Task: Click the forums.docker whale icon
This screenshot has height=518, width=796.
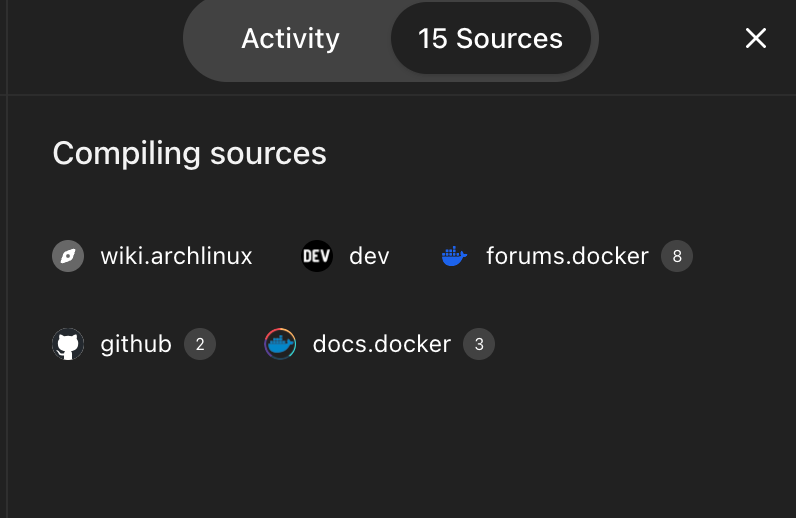Action: [454, 256]
